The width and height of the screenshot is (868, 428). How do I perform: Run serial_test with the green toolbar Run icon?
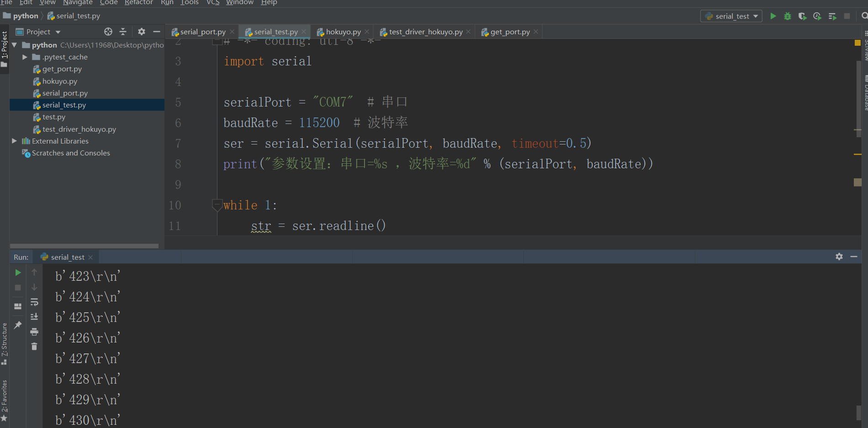pyautogui.click(x=773, y=16)
